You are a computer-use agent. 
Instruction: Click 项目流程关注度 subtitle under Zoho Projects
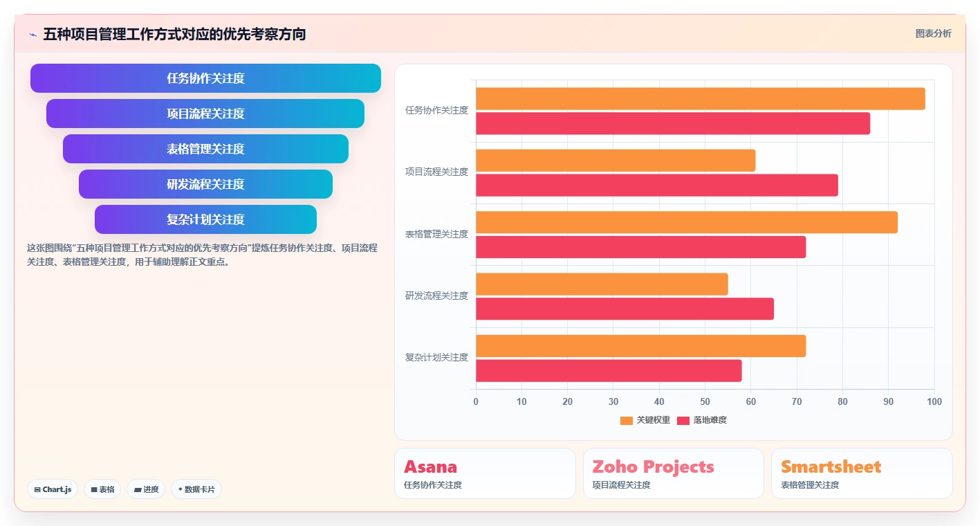click(x=622, y=485)
